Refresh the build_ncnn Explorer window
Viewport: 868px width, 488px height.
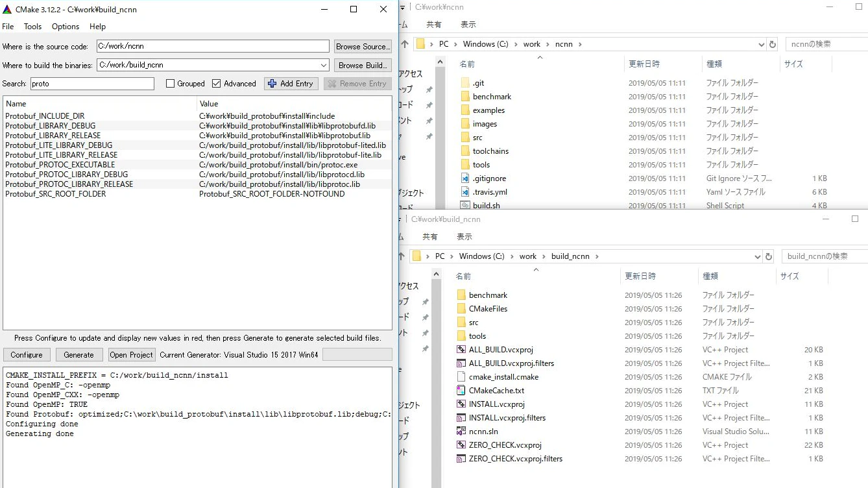coord(768,256)
